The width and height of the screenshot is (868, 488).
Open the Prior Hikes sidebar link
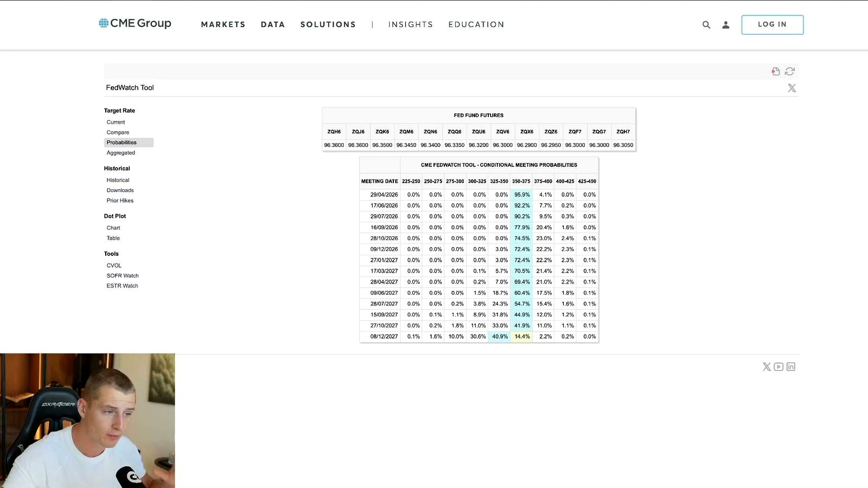click(x=120, y=201)
